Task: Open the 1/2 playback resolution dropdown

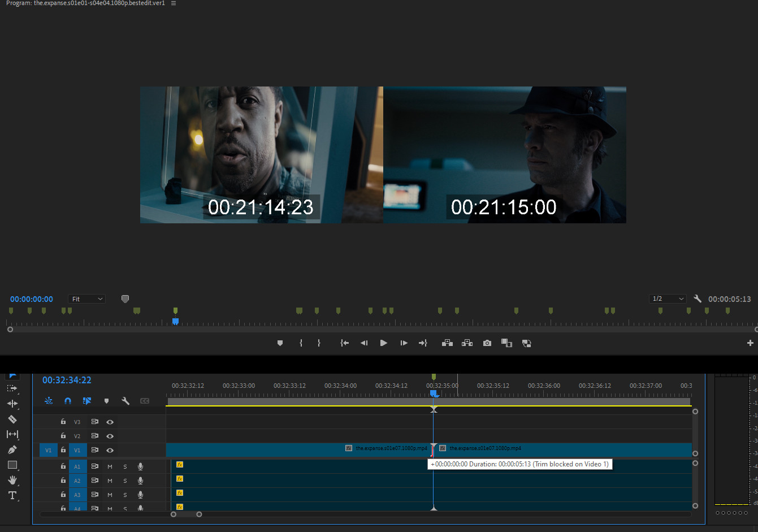Action: [x=668, y=299]
